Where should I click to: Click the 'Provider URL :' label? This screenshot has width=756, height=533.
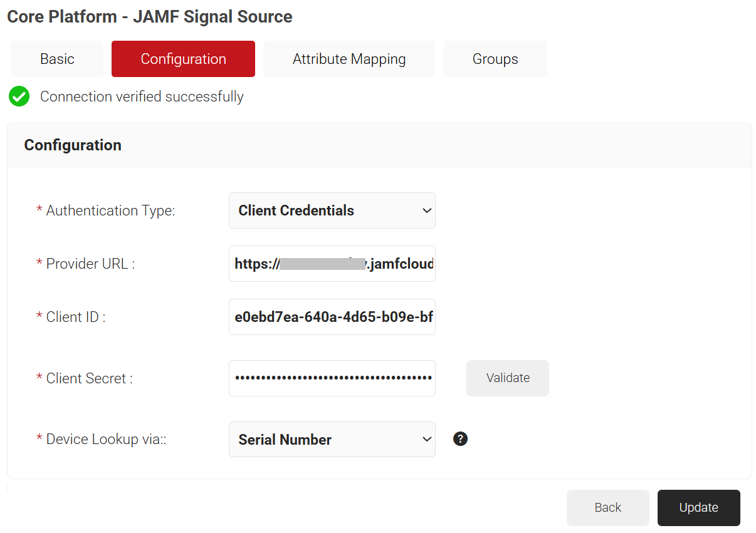(x=90, y=264)
